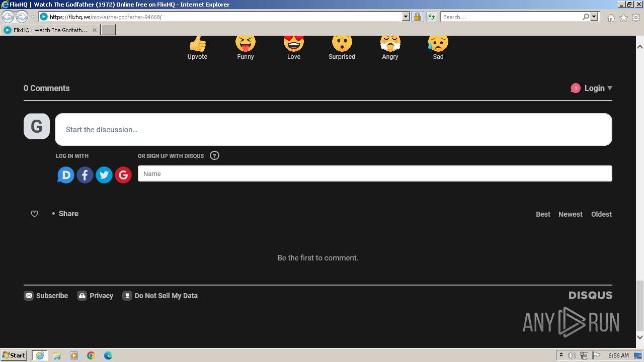Screen dimensions: 644x362
Task: Log in with Twitter icon
Action: pos(104,175)
